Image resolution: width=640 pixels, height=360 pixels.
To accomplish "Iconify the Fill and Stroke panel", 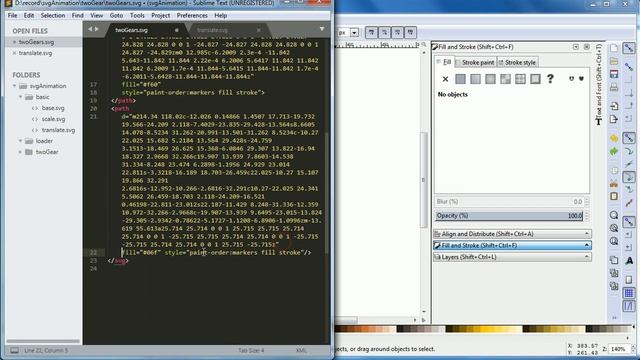I will coord(576,47).
